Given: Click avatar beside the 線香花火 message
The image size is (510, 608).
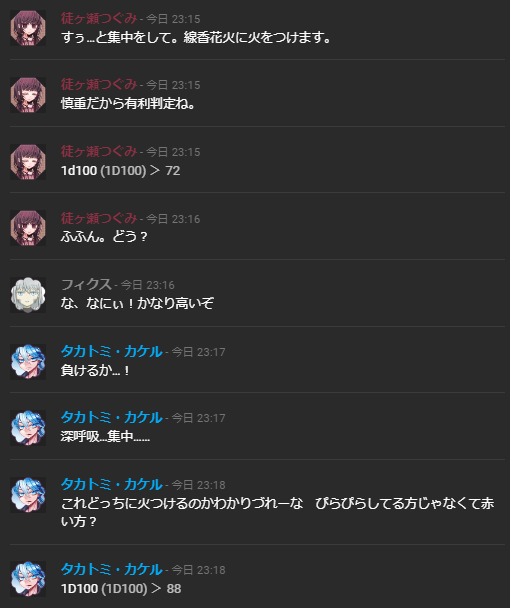Looking at the screenshot, I should pos(28,28).
